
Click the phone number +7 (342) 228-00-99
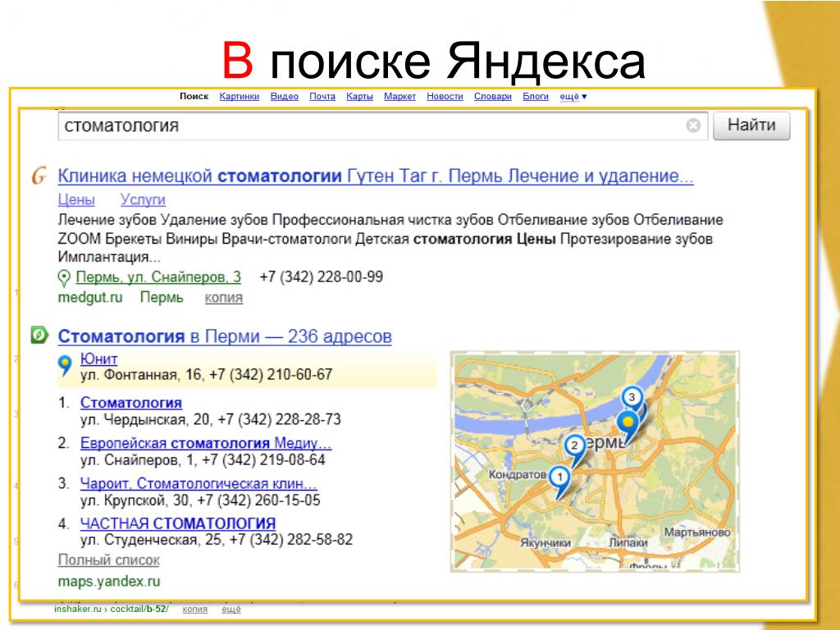coord(322,277)
